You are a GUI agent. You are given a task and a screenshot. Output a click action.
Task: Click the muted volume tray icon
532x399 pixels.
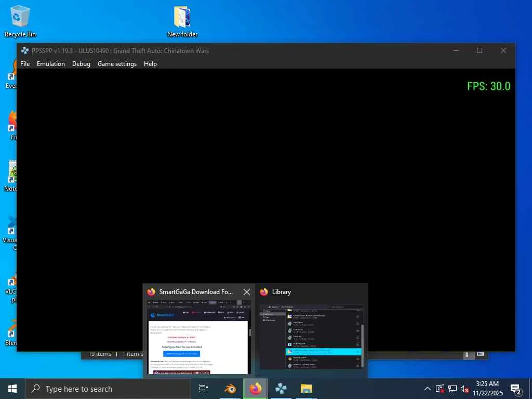(x=464, y=389)
